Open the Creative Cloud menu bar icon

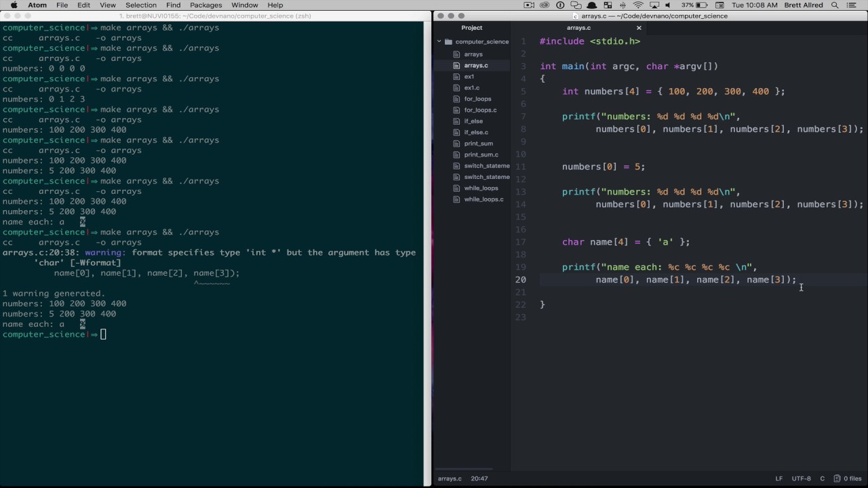[546, 5]
